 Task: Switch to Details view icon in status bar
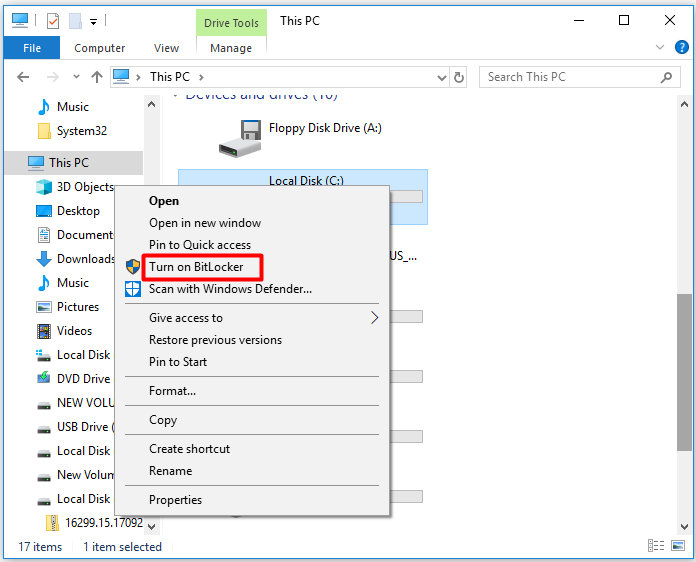[656, 546]
